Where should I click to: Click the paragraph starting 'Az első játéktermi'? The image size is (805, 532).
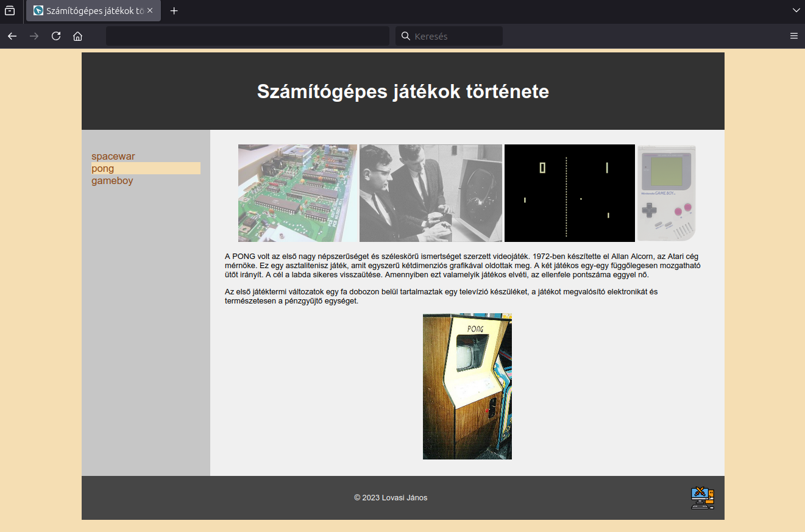coord(441,296)
